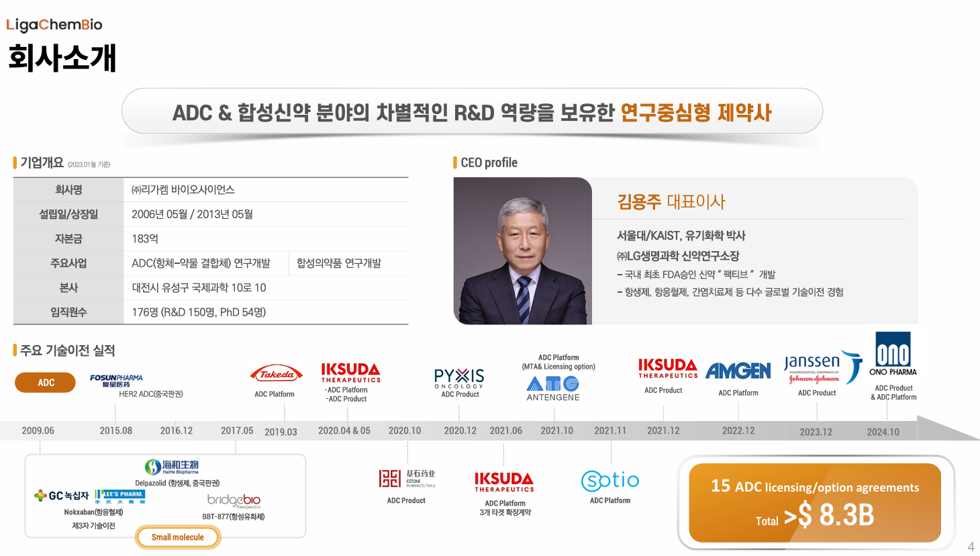This screenshot has height=556, width=980.
Task: Click the Takeda logo
Action: click(x=277, y=374)
